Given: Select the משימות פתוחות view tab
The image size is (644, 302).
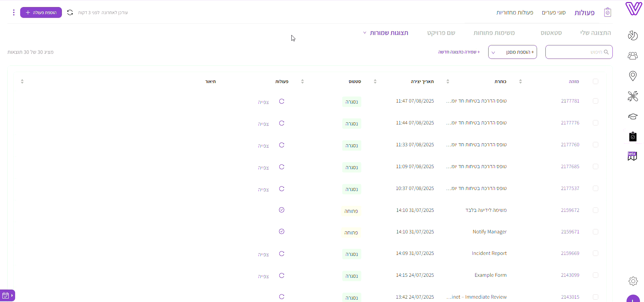Looking at the screenshot, I should tap(494, 33).
